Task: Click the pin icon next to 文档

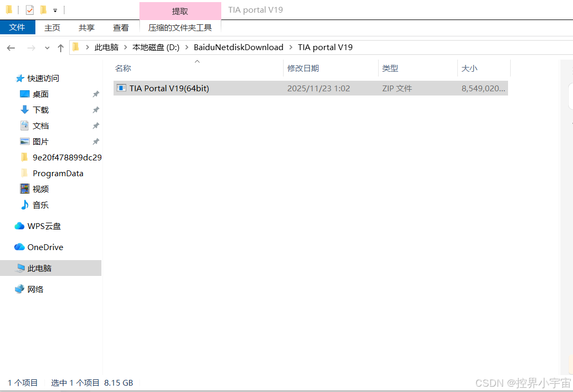Action: click(96, 126)
